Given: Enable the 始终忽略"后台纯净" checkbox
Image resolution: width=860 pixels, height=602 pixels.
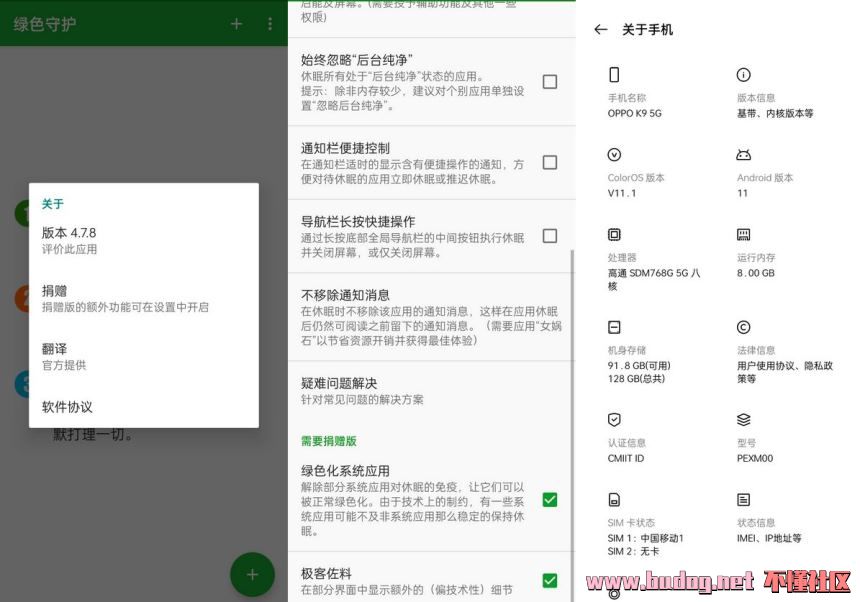Looking at the screenshot, I should (549, 82).
